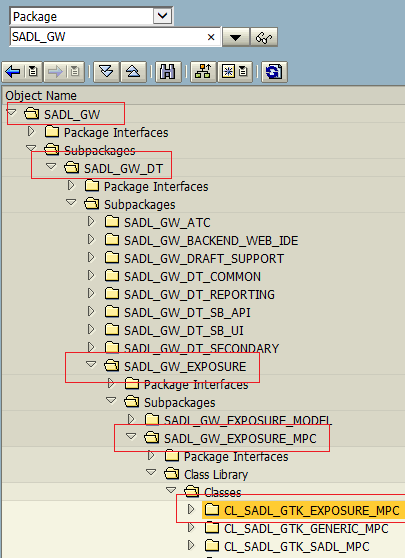Open the forward navigation history list
The height and width of the screenshot is (558, 405).
[74, 72]
